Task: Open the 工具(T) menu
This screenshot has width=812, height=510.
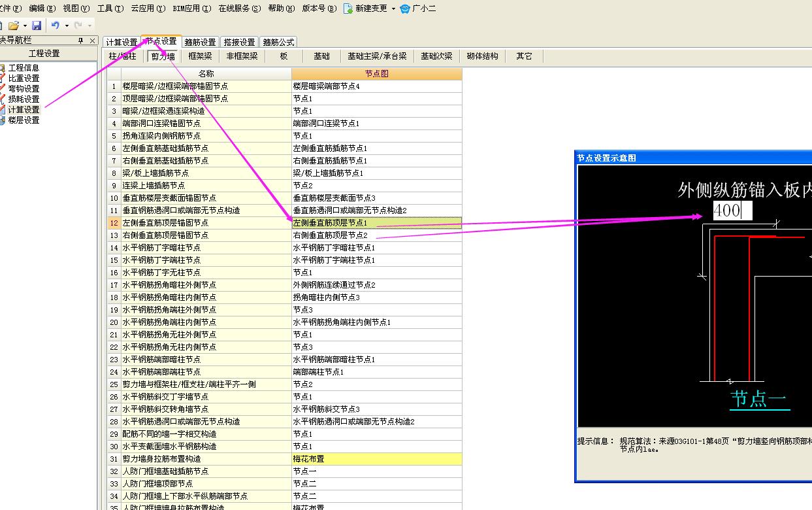Action: point(110,8)
